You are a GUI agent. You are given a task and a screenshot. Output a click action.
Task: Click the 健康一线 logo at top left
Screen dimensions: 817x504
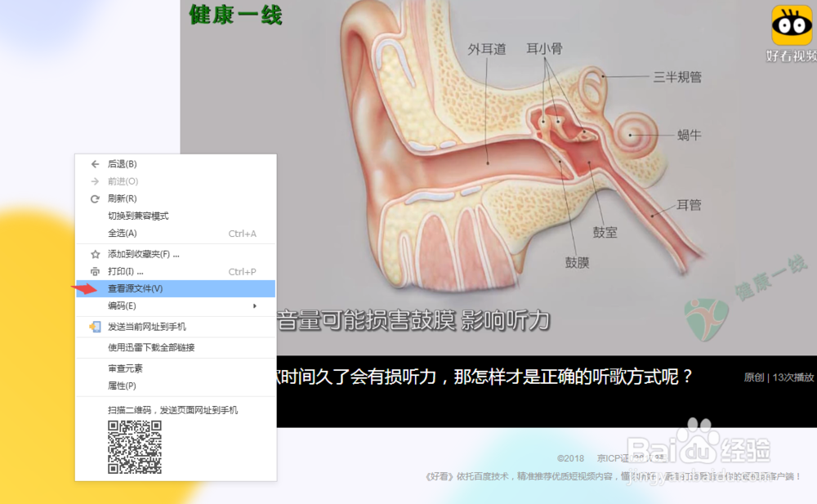(x=234, y=16)
